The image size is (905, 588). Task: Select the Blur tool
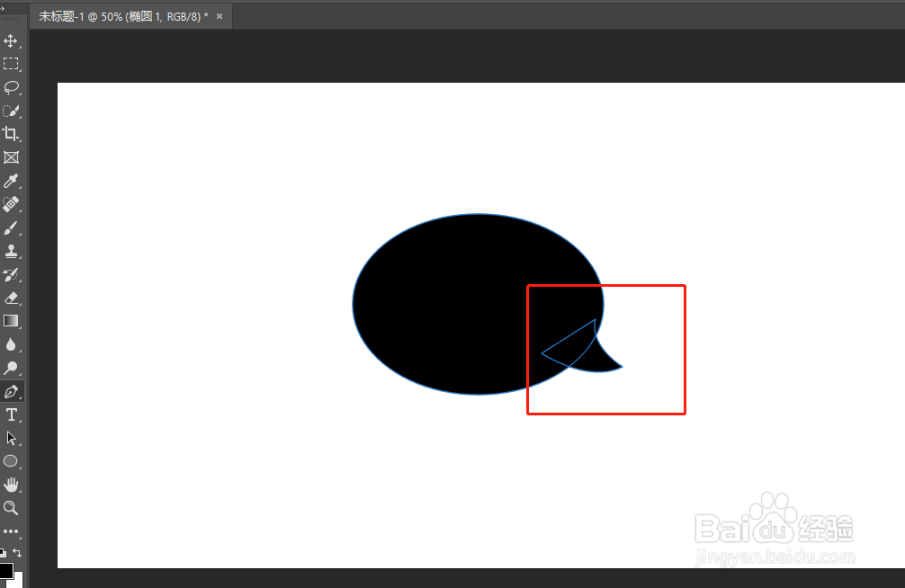[x=11, y=344]
